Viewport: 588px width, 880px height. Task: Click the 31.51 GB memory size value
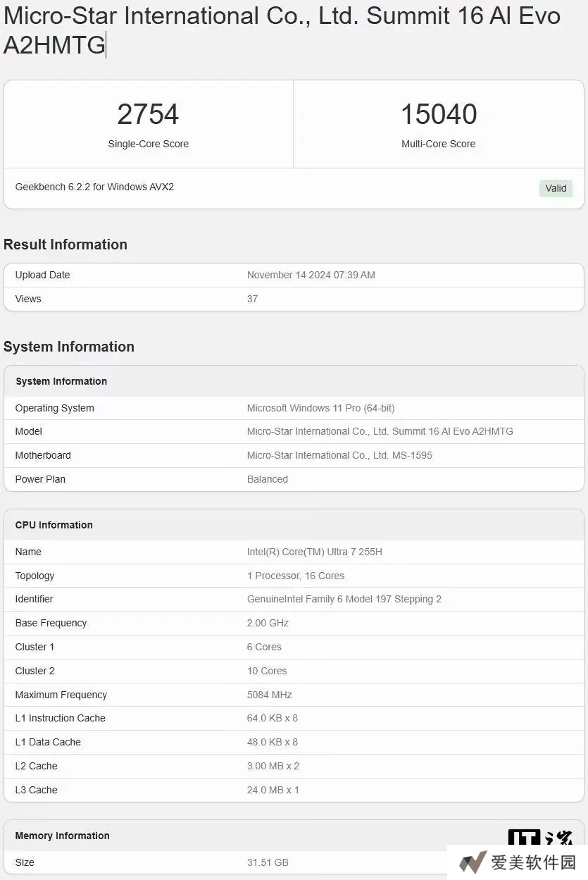click(x=268, y=862)
